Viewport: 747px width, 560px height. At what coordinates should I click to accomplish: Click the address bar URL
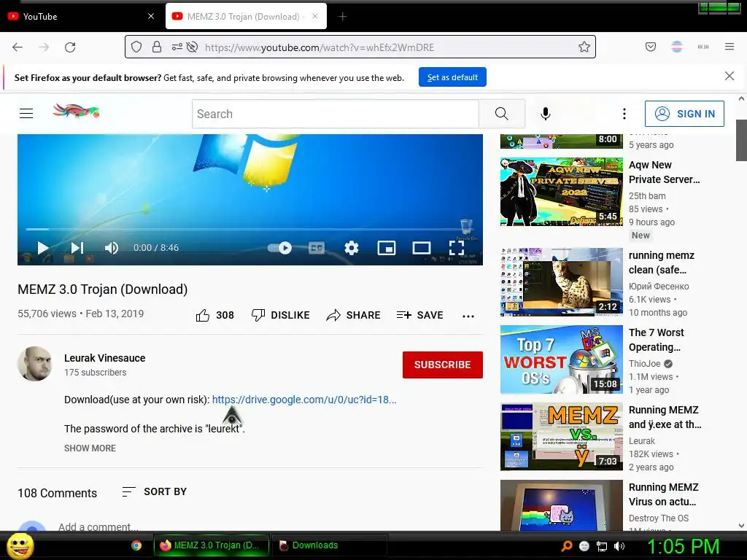pos(320,47)
